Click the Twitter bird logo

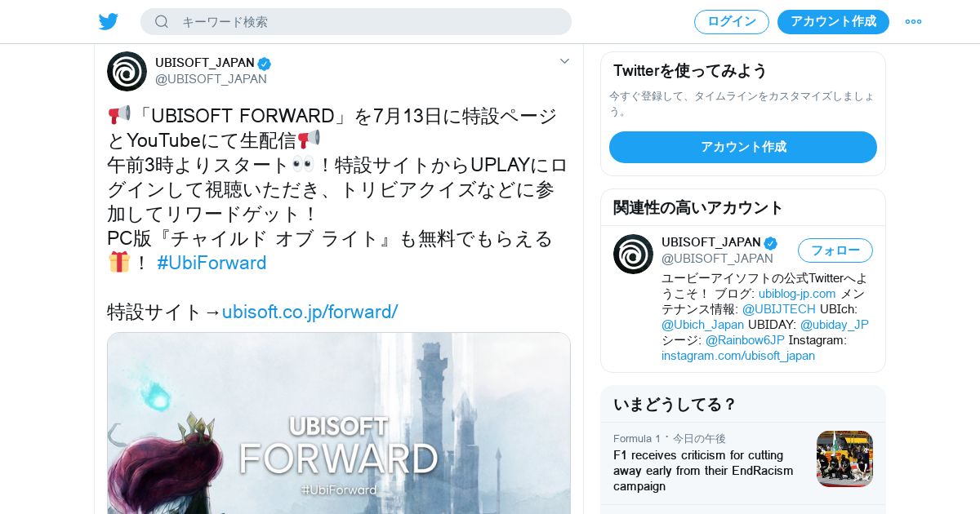109,21
